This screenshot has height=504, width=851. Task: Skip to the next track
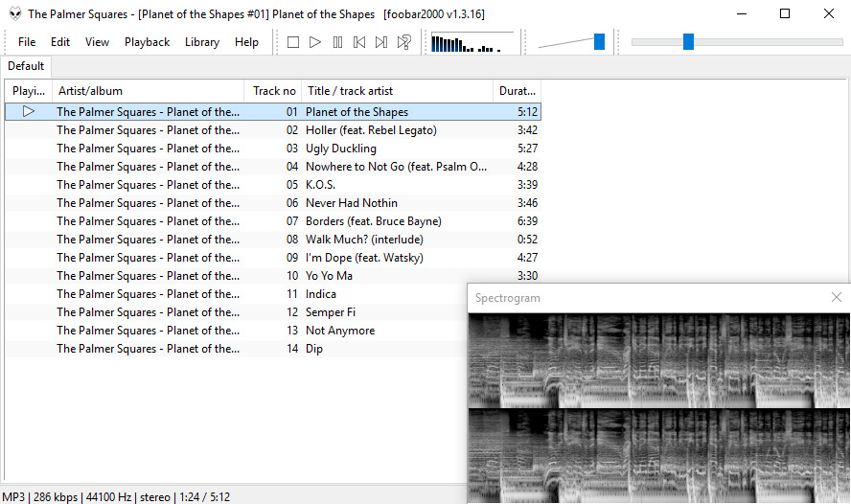[x=381, y=42]
